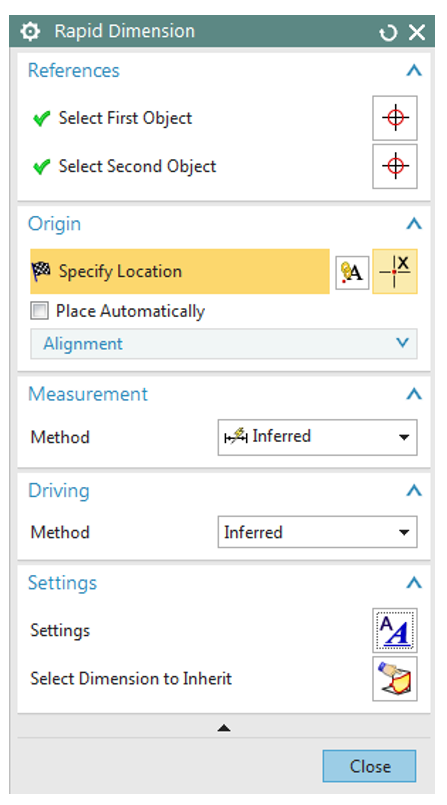Collapse the Measurement section
The image size is (447, 805).
414,394
